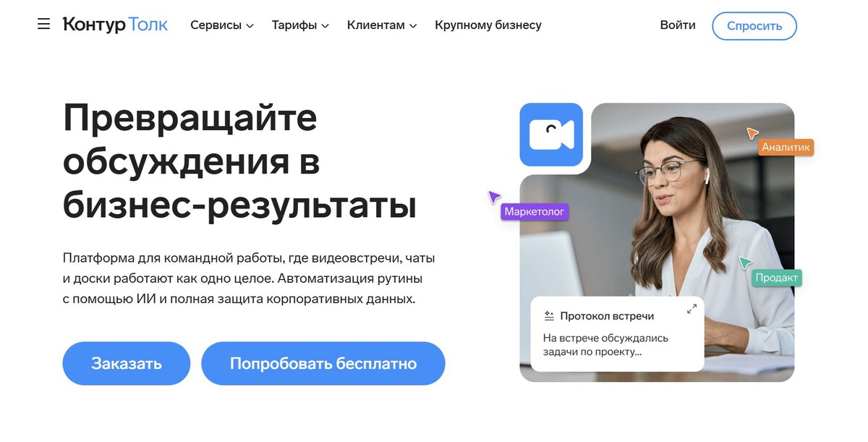This screenshot has height=442, width=868.
Task: Expand the meeting protocol card arrows icon
Action: tap(692, 309)
